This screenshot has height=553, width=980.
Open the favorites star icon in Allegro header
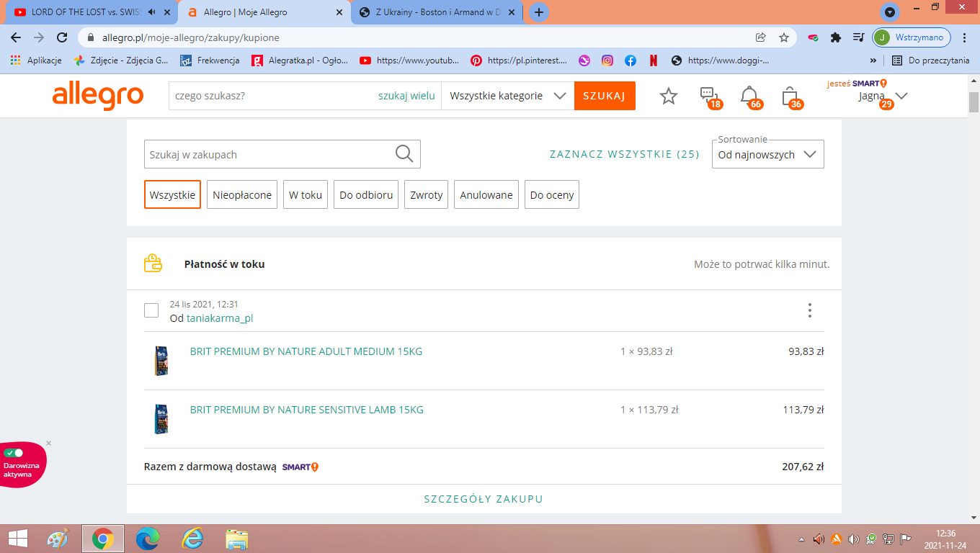click(669, 96)
